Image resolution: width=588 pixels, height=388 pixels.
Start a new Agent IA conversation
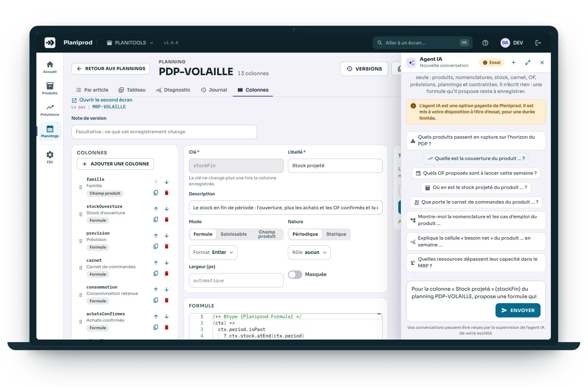513,62
